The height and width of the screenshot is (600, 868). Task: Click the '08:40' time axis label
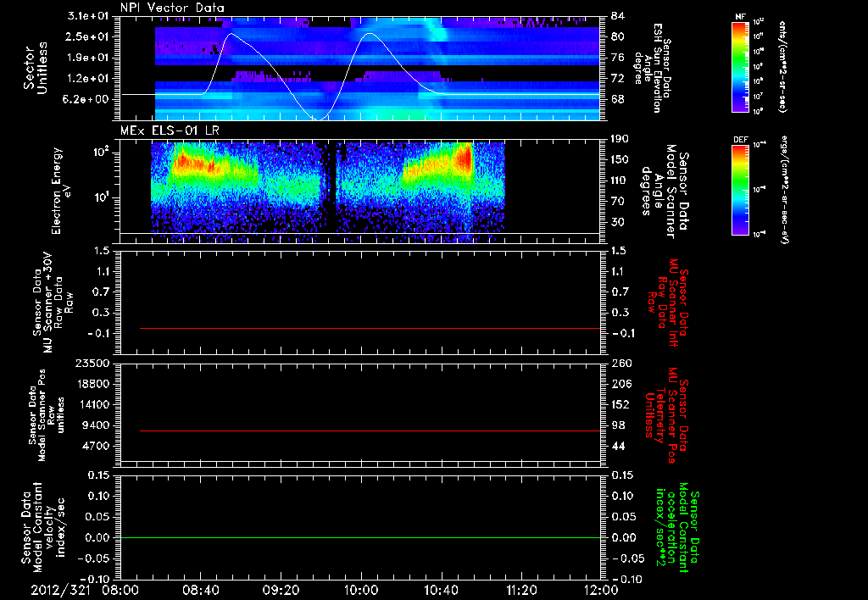click(200, 590)
